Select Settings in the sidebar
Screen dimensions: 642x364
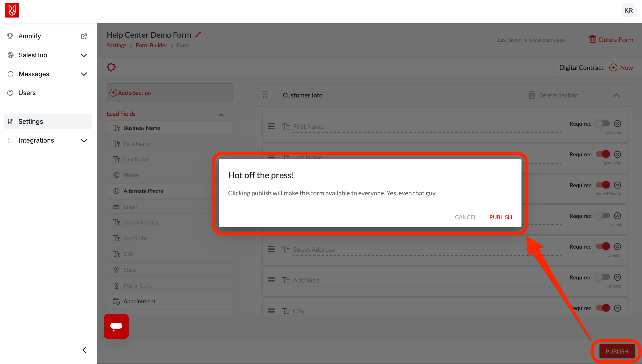point(30,122)
